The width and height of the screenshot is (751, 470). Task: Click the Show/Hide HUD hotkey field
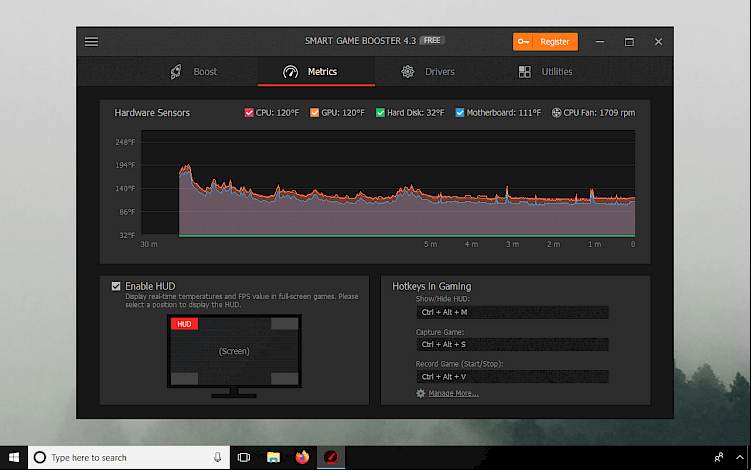tap(512, 312)
